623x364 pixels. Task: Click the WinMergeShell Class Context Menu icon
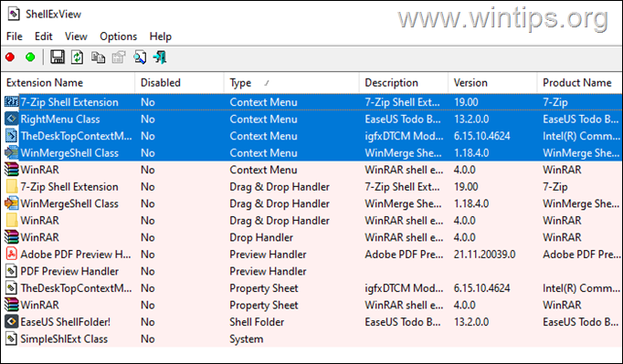pyautogui.click(x=12, y=153)
